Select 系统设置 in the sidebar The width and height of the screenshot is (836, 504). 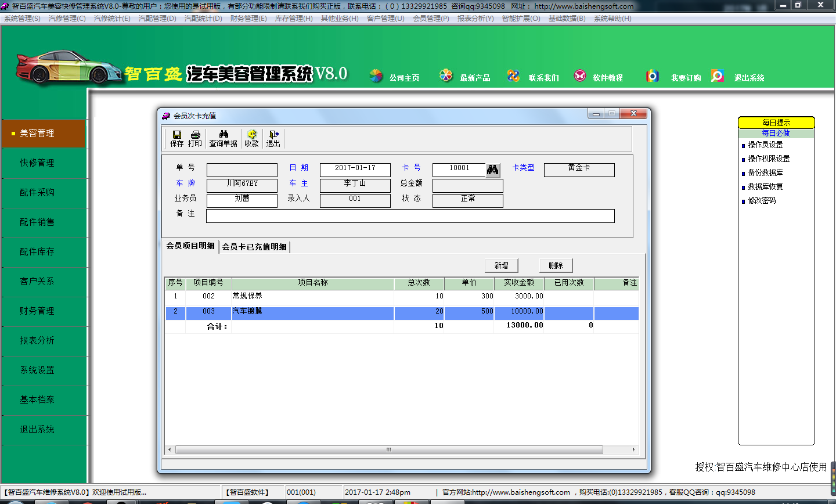click(x=44, y=370)
